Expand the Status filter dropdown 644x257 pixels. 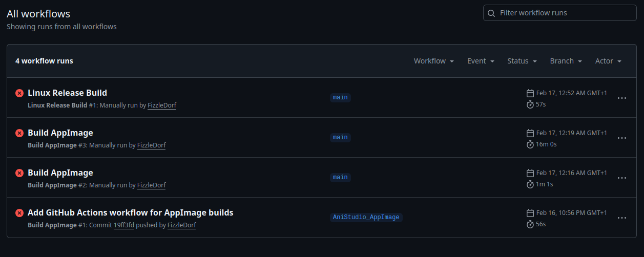point(522,61)
